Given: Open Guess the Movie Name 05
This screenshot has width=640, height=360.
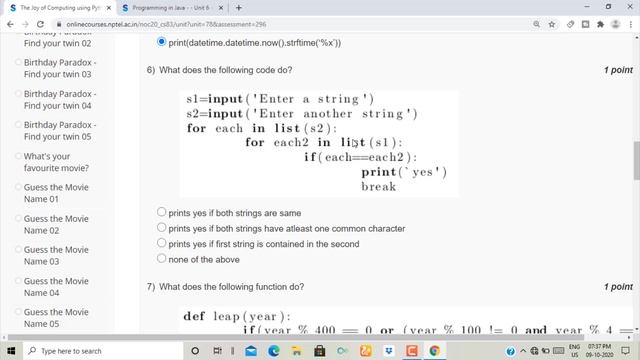Looking at the screenshot, I should 56,318.
